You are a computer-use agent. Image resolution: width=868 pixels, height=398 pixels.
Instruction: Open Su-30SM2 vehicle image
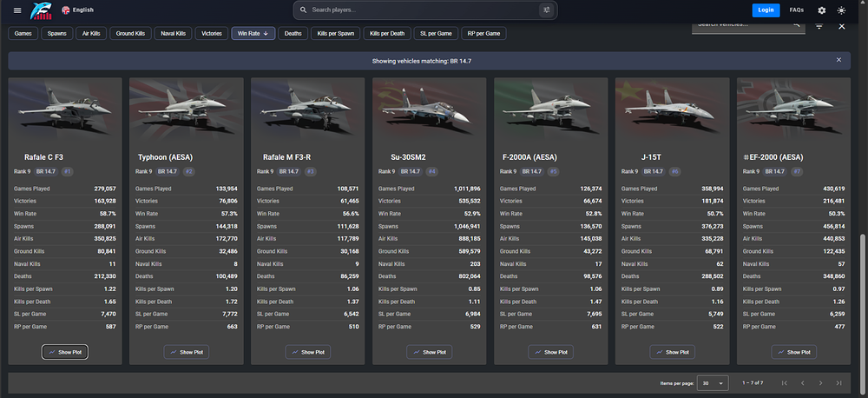[x=429, y=108]
